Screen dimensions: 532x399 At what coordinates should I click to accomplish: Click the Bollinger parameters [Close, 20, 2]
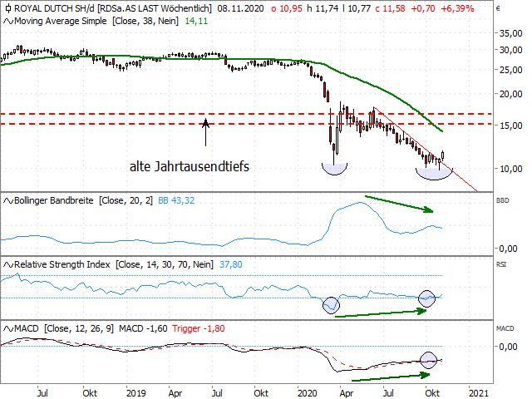pos(126,200)
